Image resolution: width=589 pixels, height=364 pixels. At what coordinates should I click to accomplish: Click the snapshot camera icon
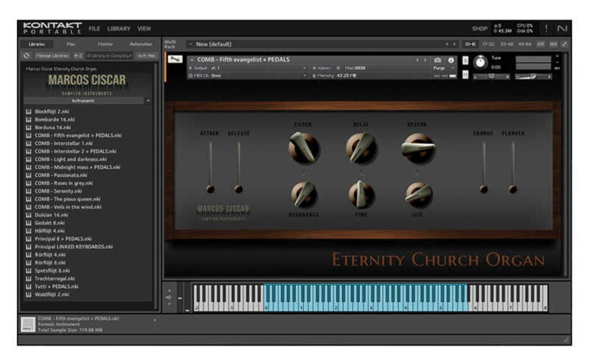point(438,60)
